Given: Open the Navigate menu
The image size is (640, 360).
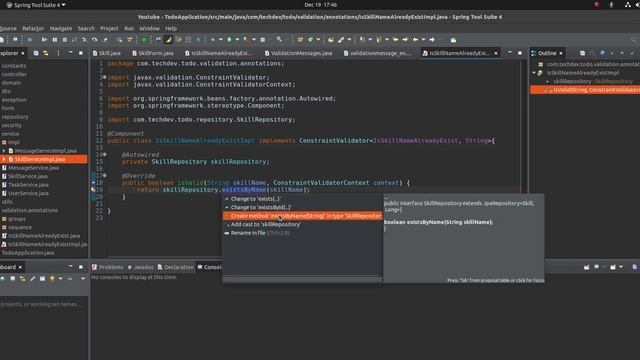Looking at the screenshot, I should point(61,28).
